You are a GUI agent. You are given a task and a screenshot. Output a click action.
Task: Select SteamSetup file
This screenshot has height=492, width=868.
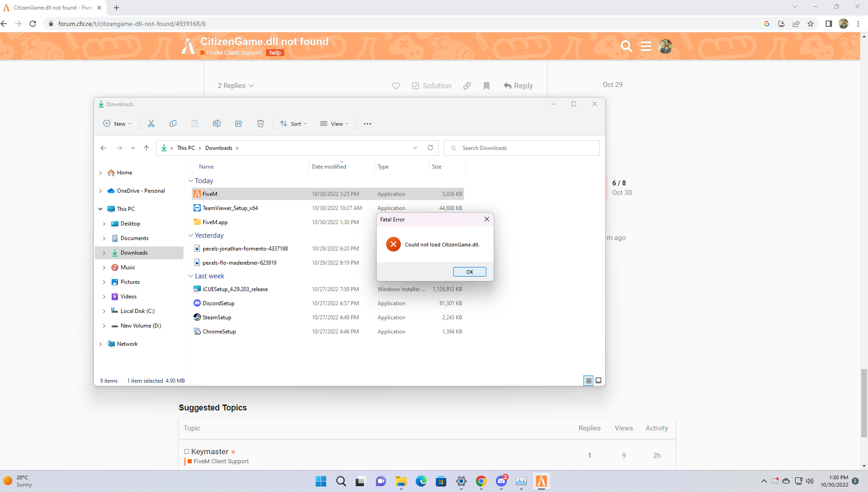(x=217, y=318)
